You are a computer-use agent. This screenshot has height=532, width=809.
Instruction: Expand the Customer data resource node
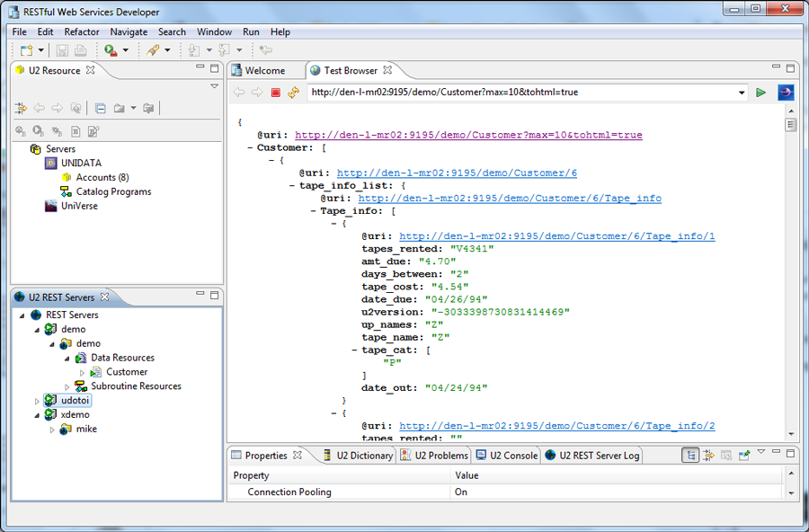pos(82,373)
